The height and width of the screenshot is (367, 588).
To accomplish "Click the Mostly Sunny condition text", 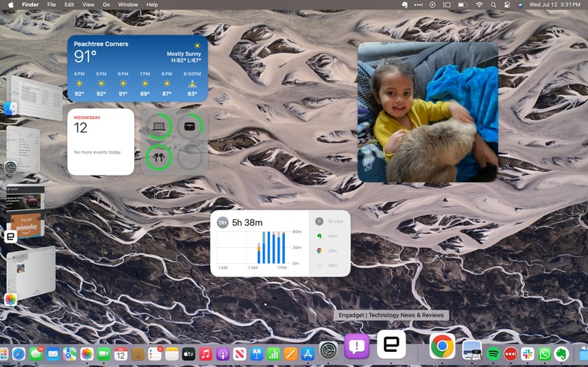I will click(184, 54).
